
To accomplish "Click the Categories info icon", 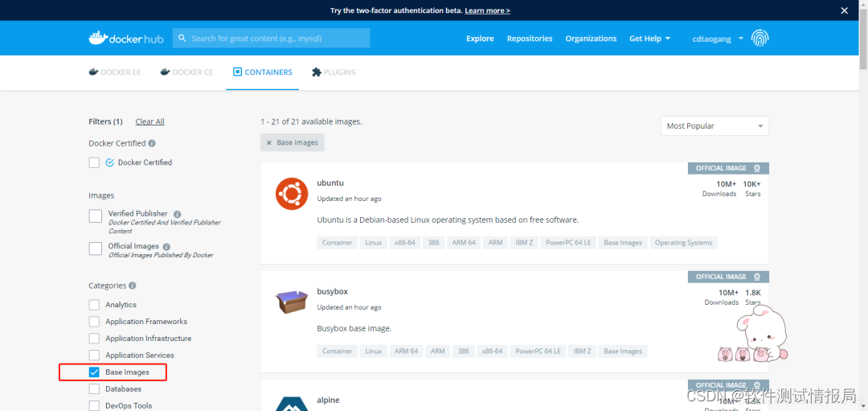I will pos(133,286).
